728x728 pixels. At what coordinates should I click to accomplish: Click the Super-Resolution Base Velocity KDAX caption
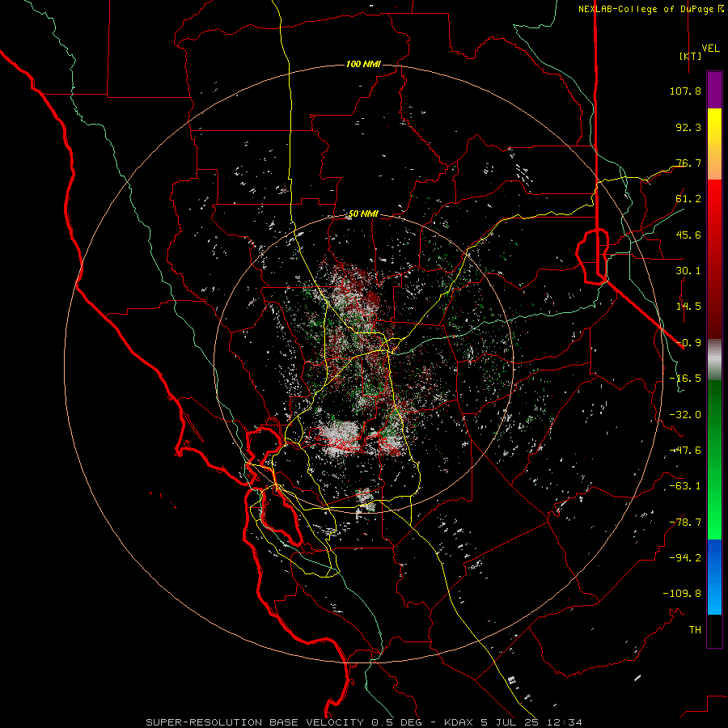364,722
